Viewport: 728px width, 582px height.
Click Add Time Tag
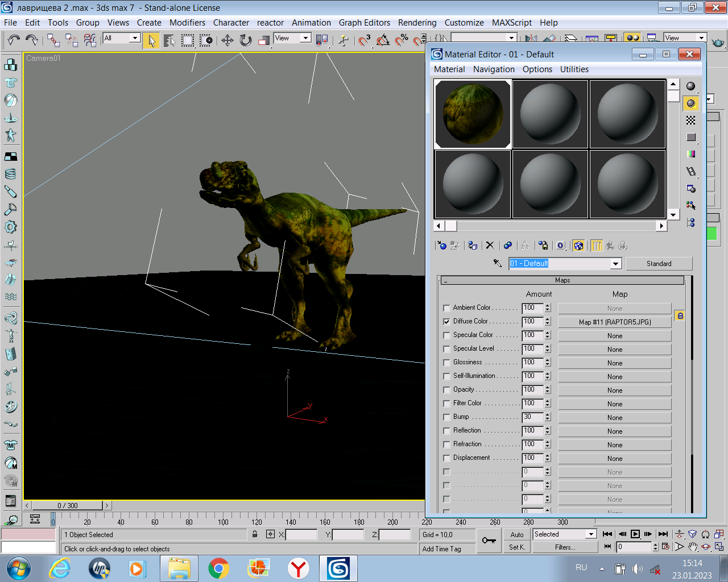point(442,549)
